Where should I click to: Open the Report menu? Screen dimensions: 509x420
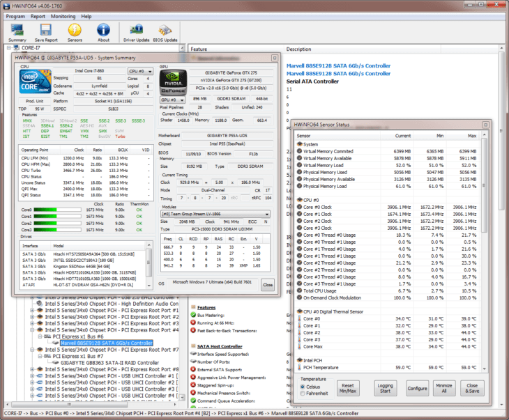tap(38, 16)
